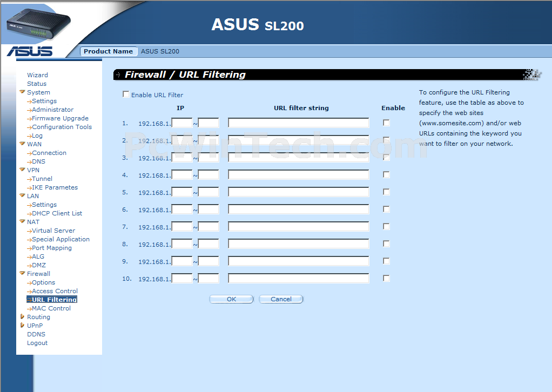
Task: Open Special Application page
Action: [x=60, y=239]
